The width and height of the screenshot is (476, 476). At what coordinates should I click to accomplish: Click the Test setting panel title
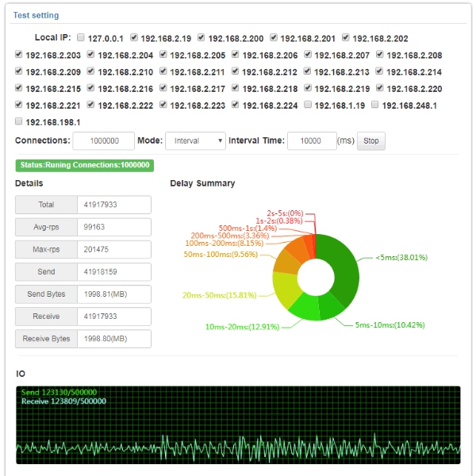36,15
